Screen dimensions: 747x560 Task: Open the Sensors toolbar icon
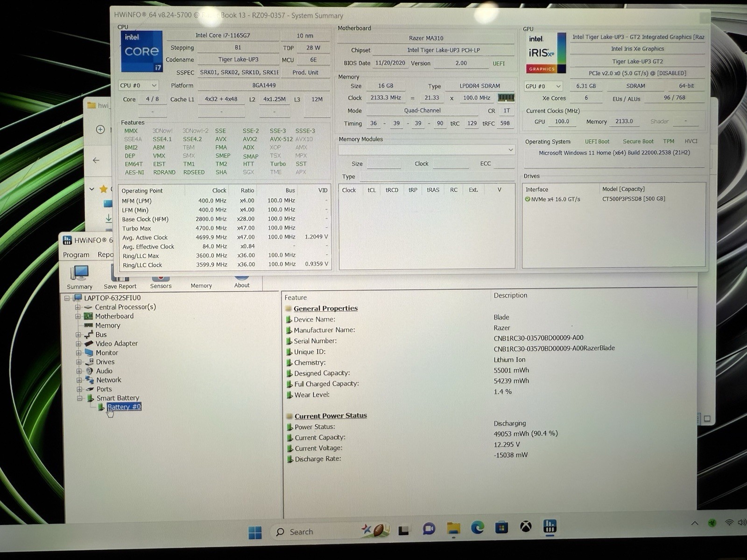pyautogui.click(x=161, y=281)
